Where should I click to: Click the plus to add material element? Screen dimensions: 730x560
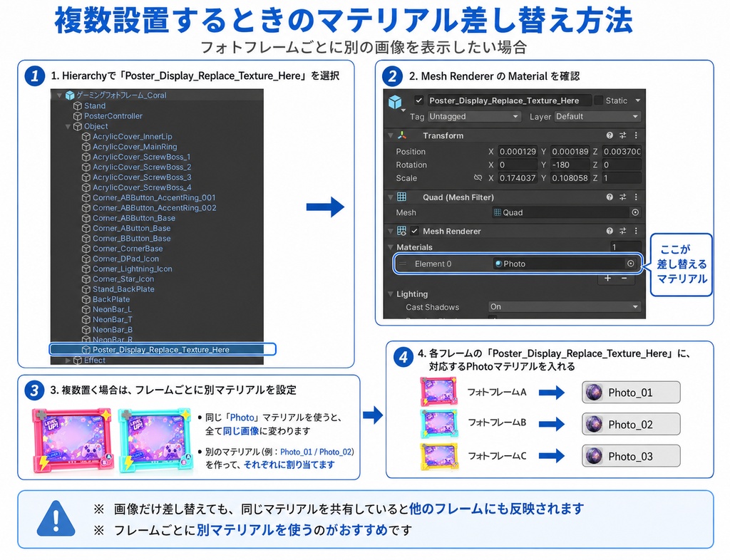click(607, 278)
